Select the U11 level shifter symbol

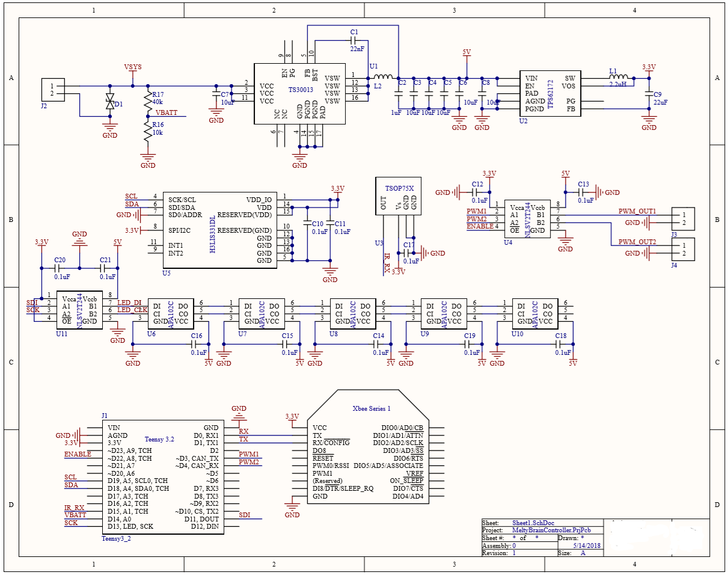(x=79, y=310)
